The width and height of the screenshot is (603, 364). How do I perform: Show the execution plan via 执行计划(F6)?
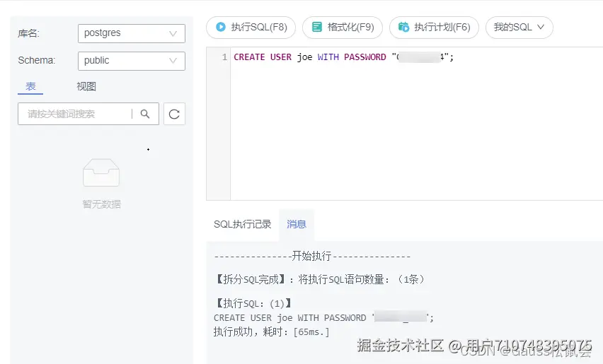click(434, 28)
